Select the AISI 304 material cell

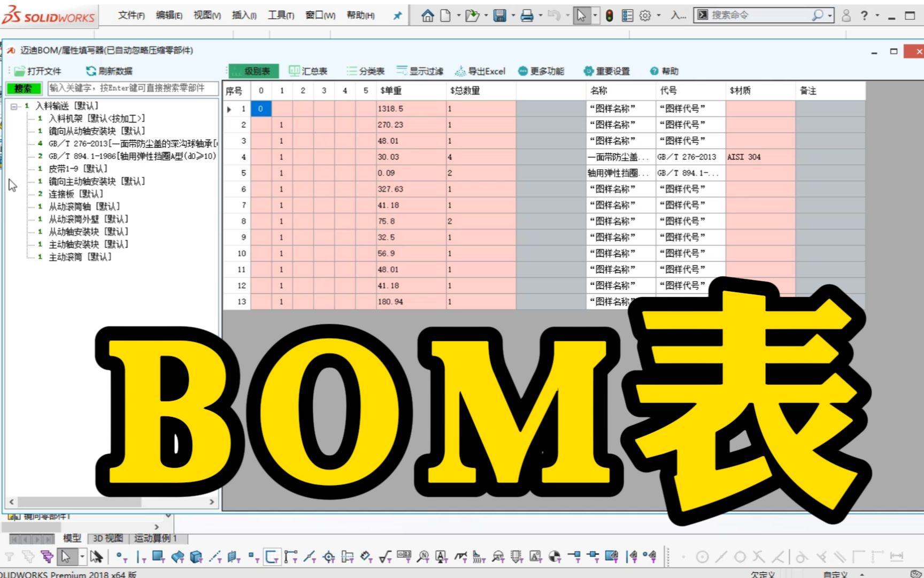(x=760, y=157)
